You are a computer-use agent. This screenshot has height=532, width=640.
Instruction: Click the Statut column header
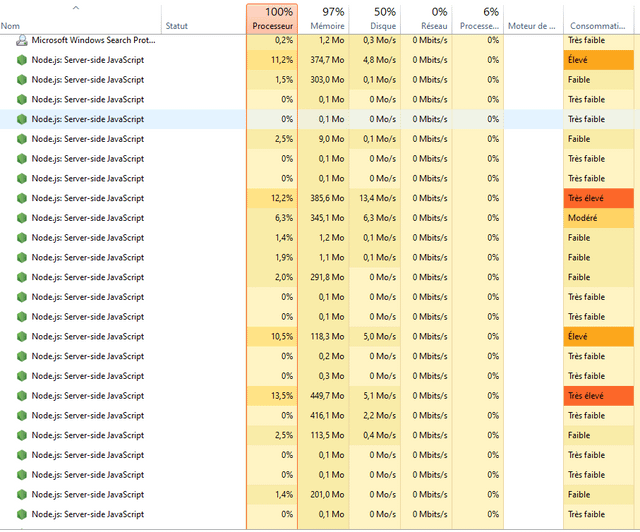pyautogui.click(x=177, y=25)
